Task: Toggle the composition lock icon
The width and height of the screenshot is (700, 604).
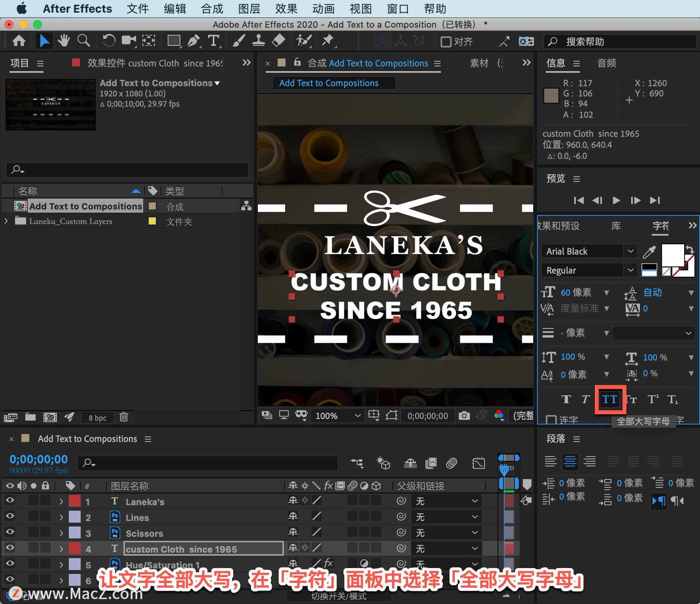Action: 297,62
